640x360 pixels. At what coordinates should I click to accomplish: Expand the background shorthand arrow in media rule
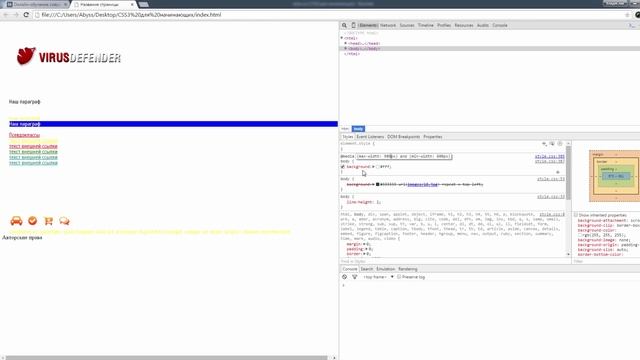[373, 167]
